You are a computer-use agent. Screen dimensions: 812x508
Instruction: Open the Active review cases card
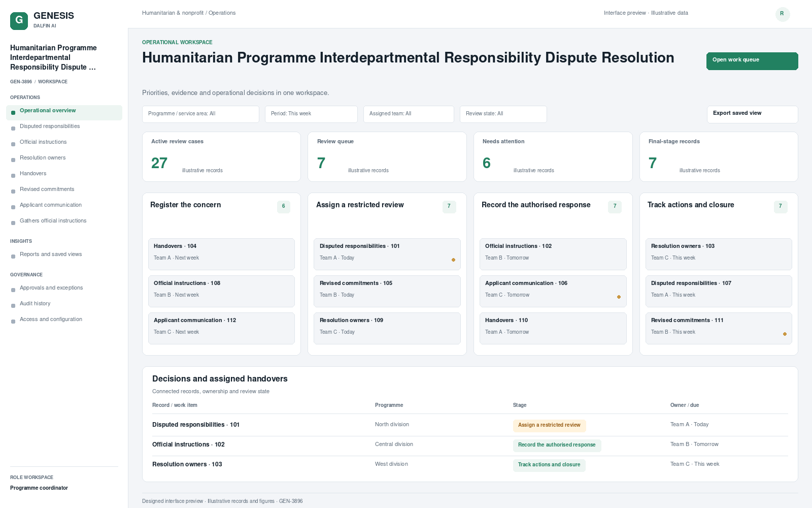(221, 156)
